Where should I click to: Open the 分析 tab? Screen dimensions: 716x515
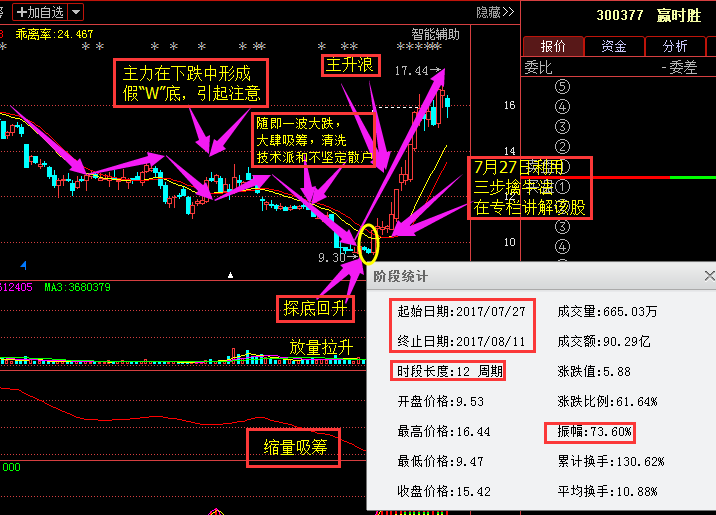point(674,46)
